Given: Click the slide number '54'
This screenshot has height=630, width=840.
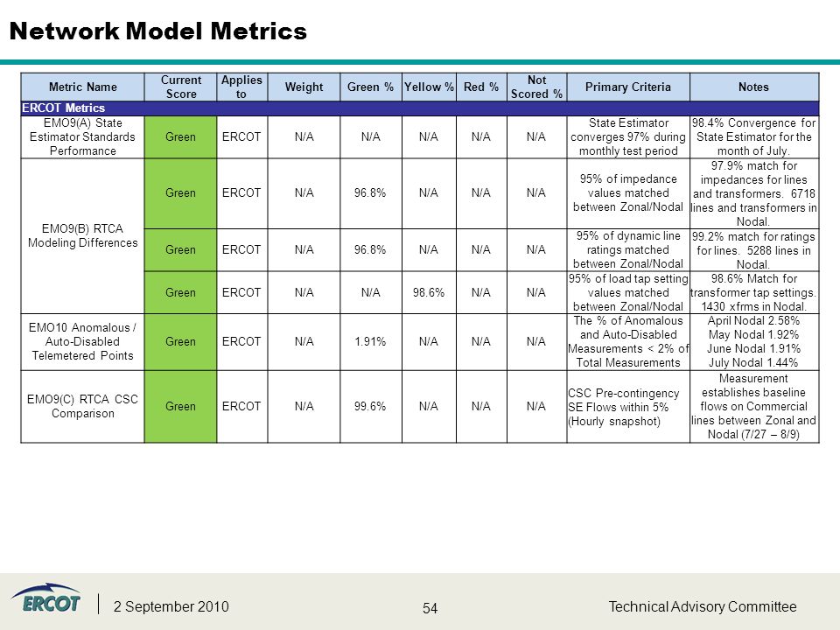Looking at the screenshot, I should click(x=430, y=608).
